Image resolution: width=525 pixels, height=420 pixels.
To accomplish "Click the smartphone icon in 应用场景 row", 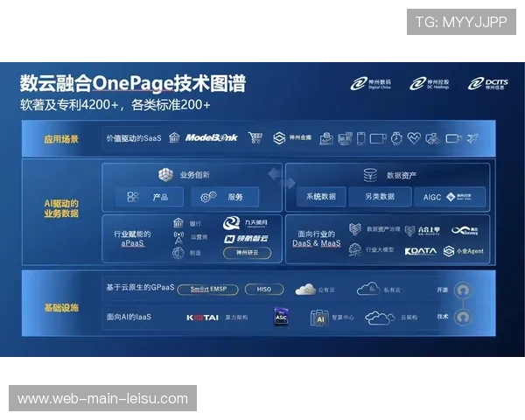I will click(360, 138).
